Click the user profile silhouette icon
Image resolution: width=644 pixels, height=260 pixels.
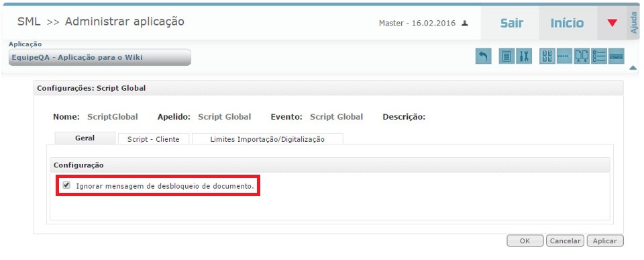click(465, 24)
